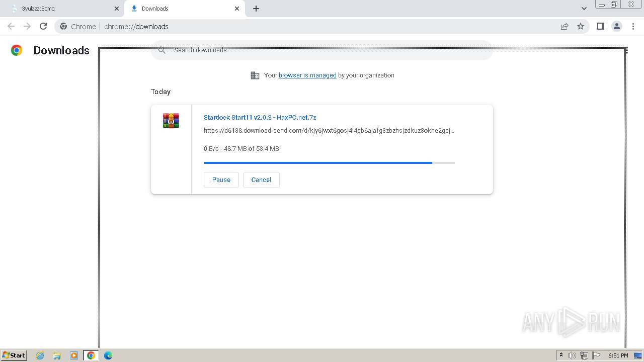644x362 pixels.
Task: Click the WinRAR archive file icon
Action: (171, 121)
